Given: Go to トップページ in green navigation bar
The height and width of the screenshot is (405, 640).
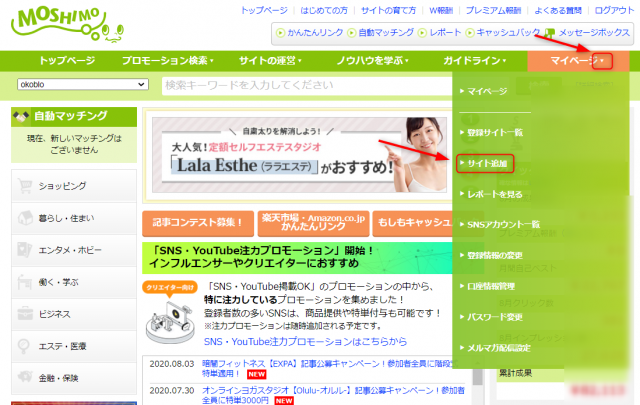Looking at the screenshot, I should coord(67,61).
